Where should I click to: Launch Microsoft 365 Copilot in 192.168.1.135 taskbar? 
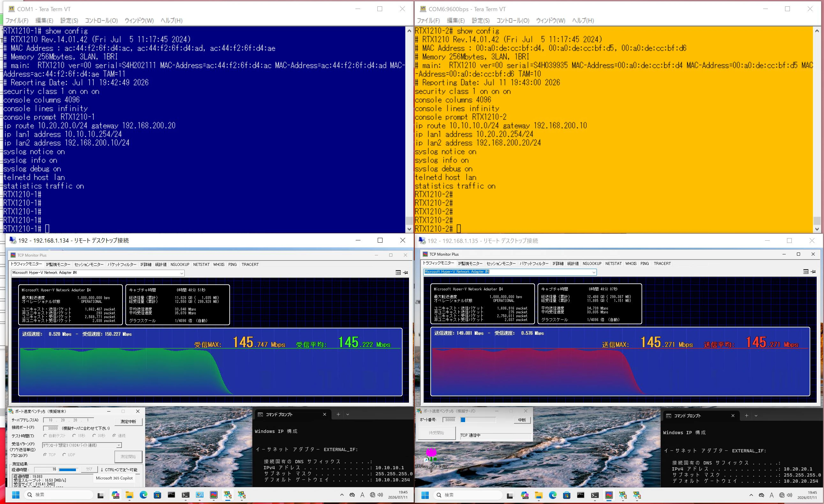click(524, 495)
